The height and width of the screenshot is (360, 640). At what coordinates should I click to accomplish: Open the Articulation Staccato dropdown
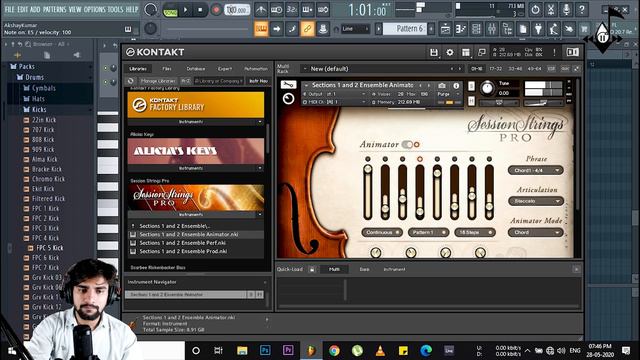pos(536,201)
